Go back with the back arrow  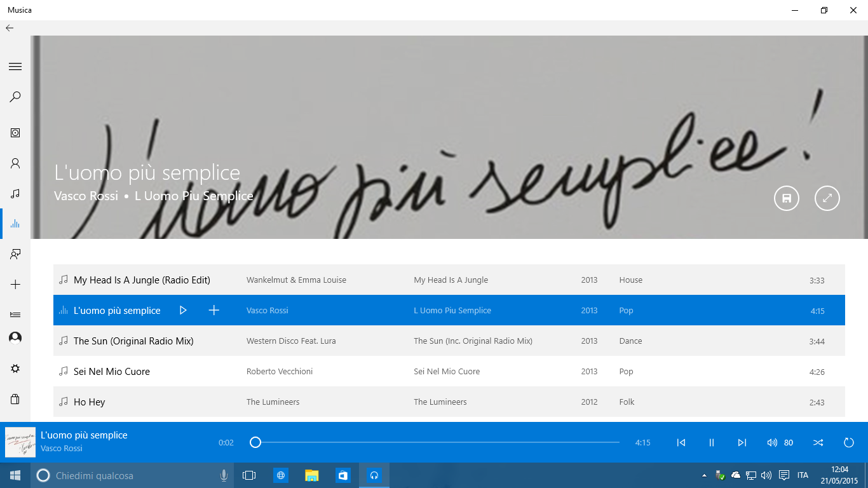pos(10,28)
